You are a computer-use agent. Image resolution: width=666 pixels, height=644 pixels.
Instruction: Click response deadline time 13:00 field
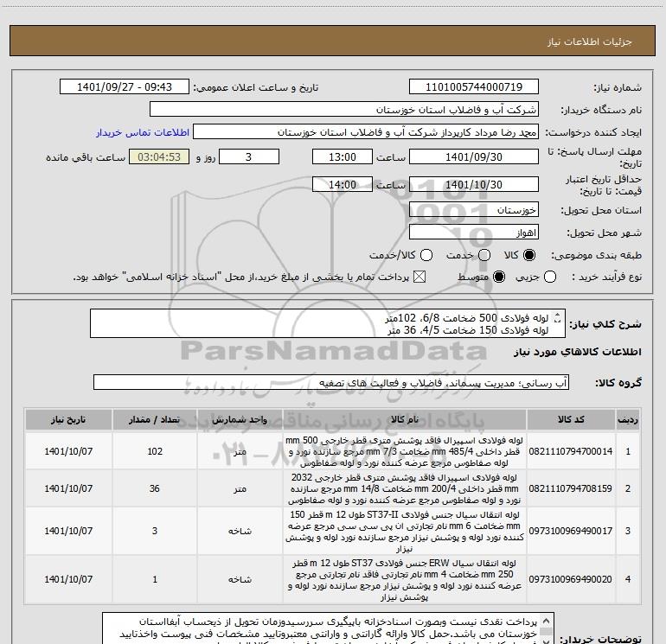343,156
